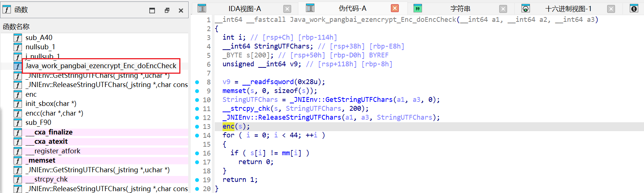Image resolution: width=644 pixels, height=193 pixels.
Task: Click the function icon beside sub_A40
Action: pos(17,38)
